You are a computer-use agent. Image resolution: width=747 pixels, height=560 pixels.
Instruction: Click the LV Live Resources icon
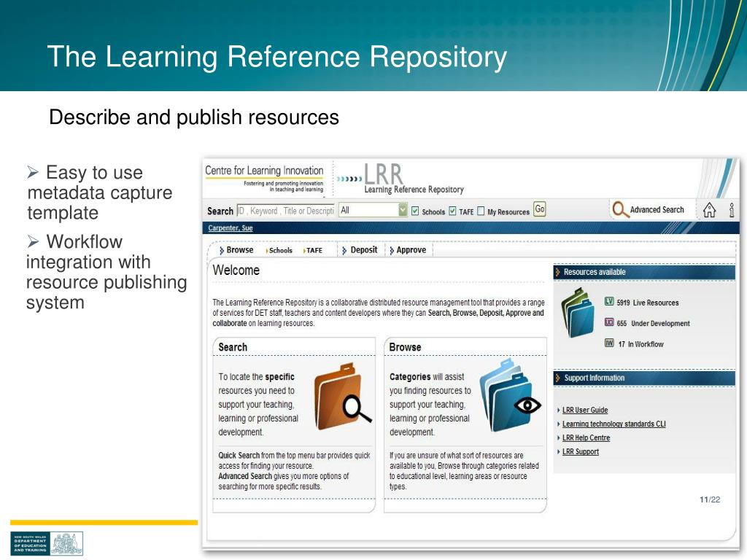pos(609,301)
